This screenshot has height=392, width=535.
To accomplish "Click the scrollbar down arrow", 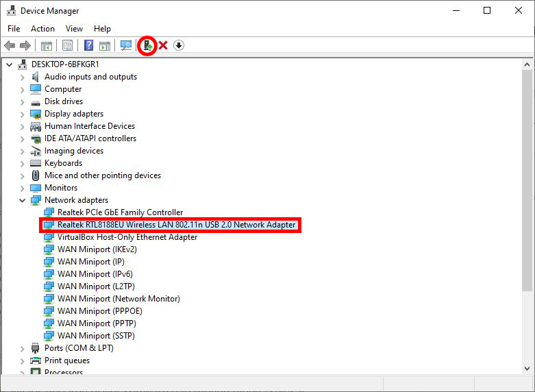I will pyautogui.click(x=527, y=368).
